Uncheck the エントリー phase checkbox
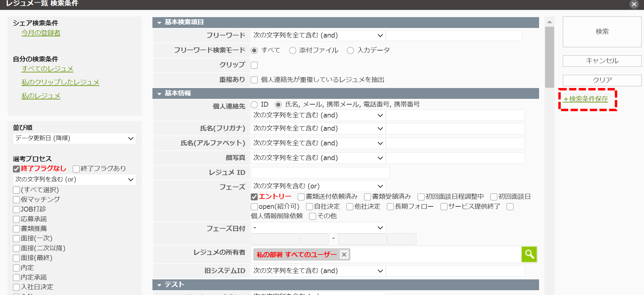The image size is (644, 295). click(x=254, y=196)
